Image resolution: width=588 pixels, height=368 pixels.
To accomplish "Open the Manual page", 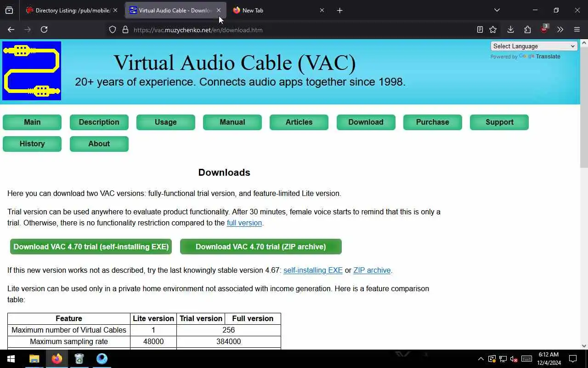I will [x=232, y=122].
